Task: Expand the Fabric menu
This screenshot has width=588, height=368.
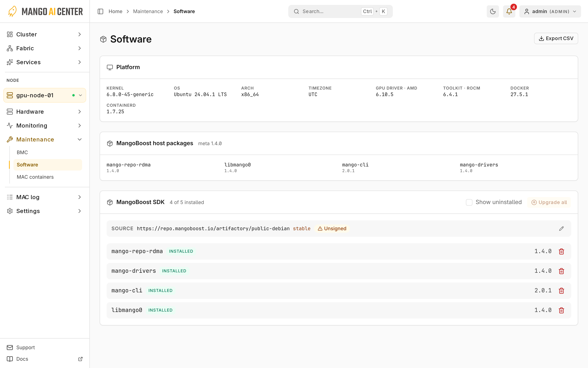Action: click(x=45, y=48)
